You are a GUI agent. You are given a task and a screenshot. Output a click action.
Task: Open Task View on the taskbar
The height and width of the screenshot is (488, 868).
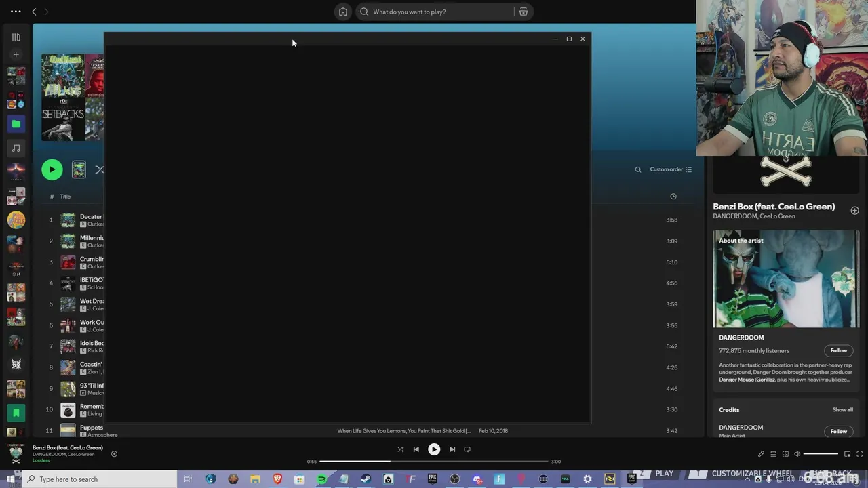[x=188, y=479]
